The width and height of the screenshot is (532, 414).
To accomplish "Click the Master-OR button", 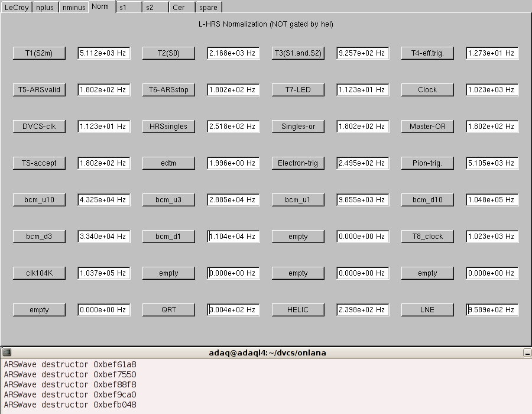I will (427, 126).
